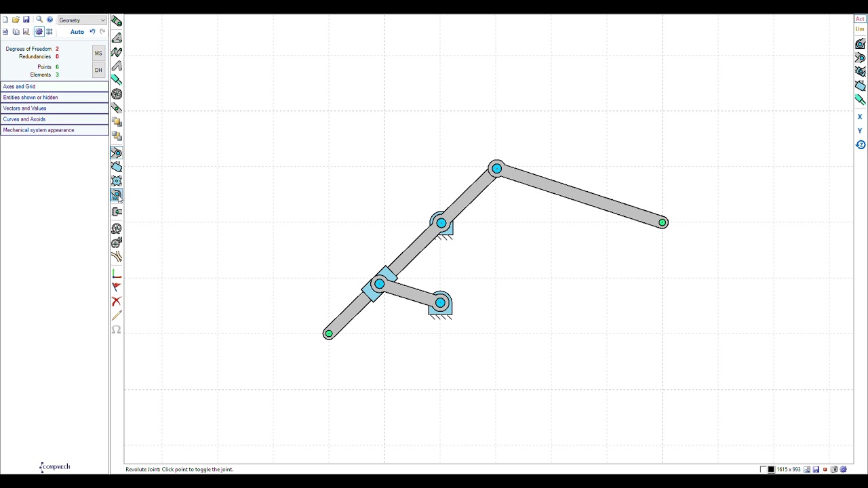Select the binary link element tool
This screenshot has width=868, height=488.
coord(117,22)
